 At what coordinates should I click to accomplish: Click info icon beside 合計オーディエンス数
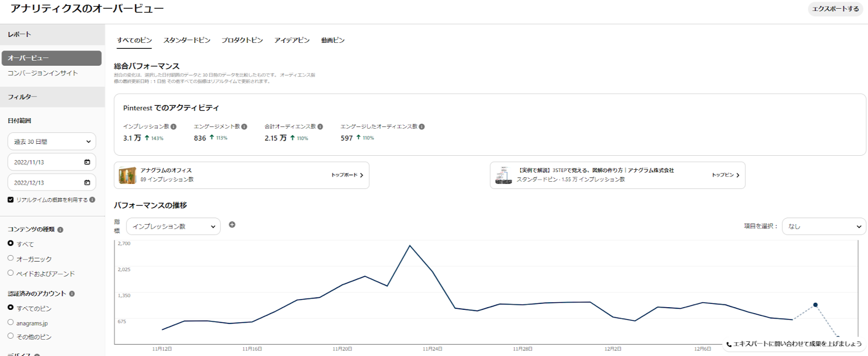320,126
